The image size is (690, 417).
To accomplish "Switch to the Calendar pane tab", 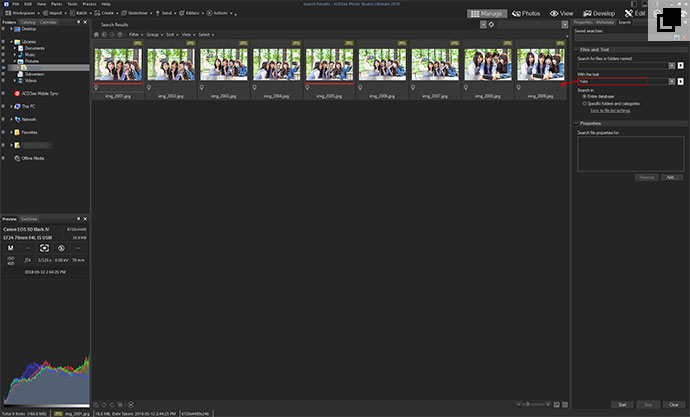I will pyautogui.click(x=48, y=22).
